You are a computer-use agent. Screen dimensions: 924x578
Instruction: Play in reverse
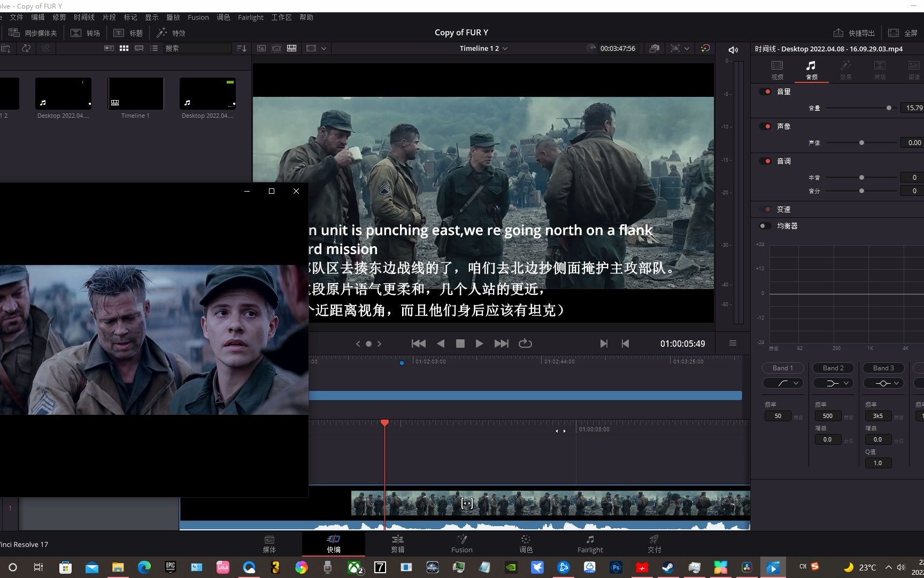(x=441, y=344)
